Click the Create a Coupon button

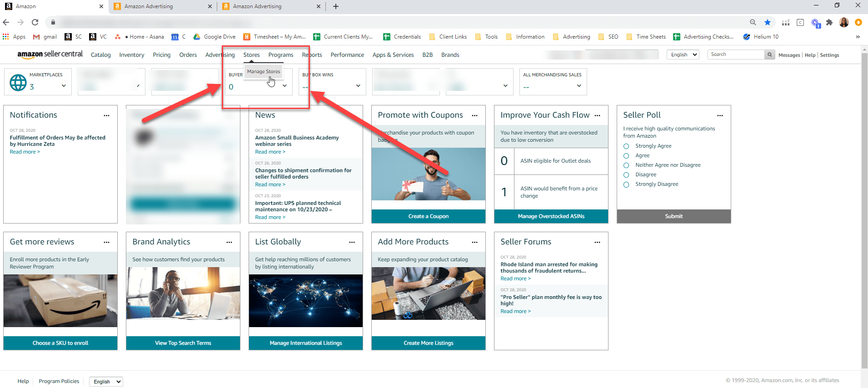[429, 216]
